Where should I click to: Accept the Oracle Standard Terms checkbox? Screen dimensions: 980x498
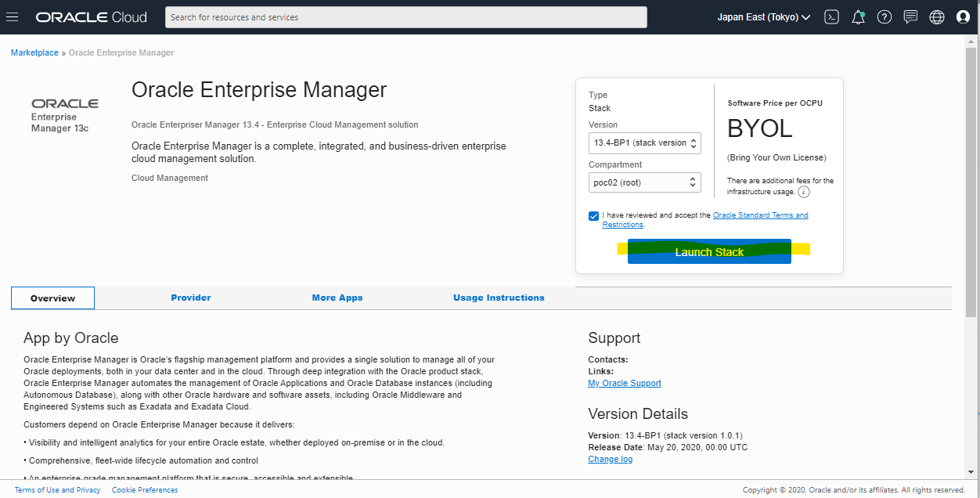(x=593, y=216)
